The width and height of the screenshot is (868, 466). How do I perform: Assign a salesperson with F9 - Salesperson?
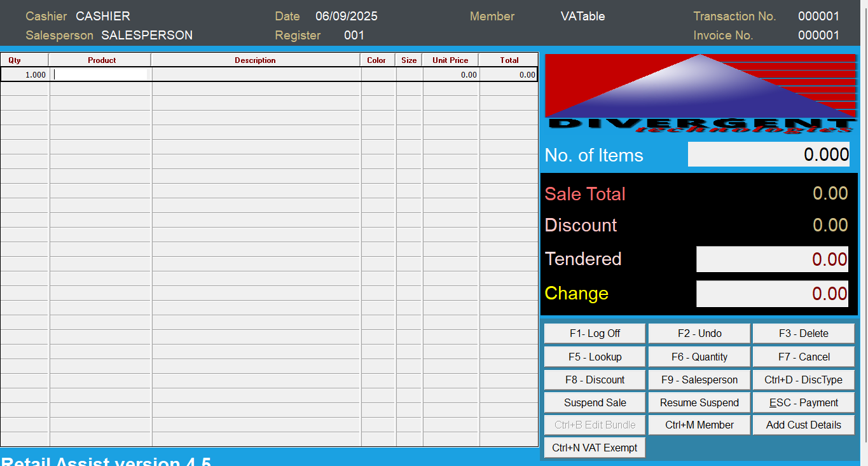coord(698,379)
